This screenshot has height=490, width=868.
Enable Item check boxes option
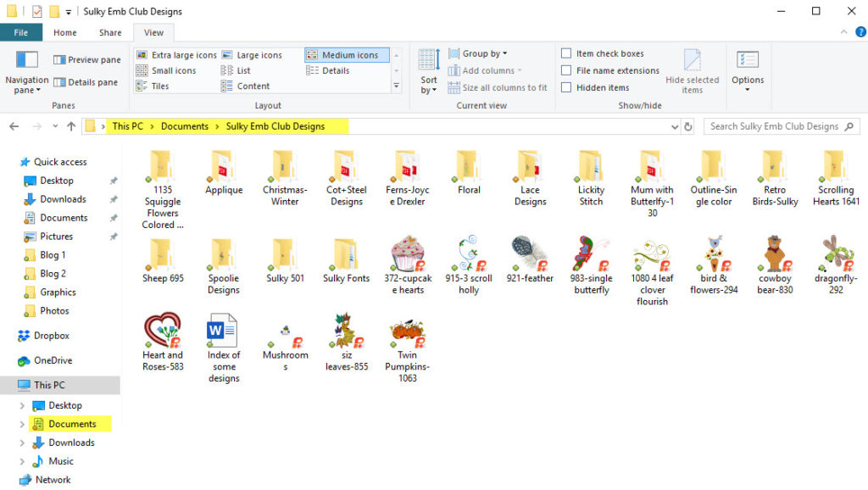pos(566,53)
